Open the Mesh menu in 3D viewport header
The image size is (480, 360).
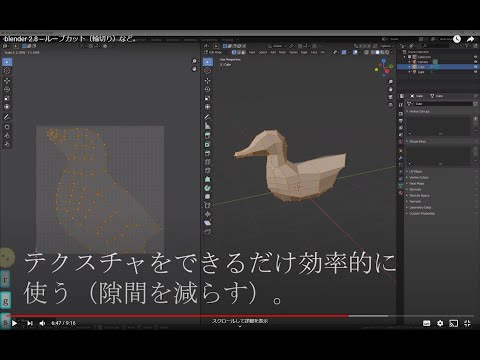[282, 52]
